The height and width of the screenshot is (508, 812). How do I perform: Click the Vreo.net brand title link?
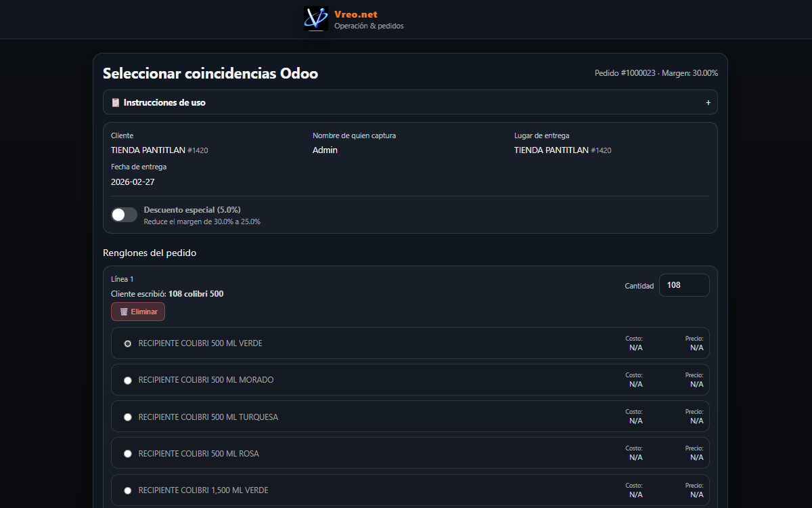click(355, 14)
